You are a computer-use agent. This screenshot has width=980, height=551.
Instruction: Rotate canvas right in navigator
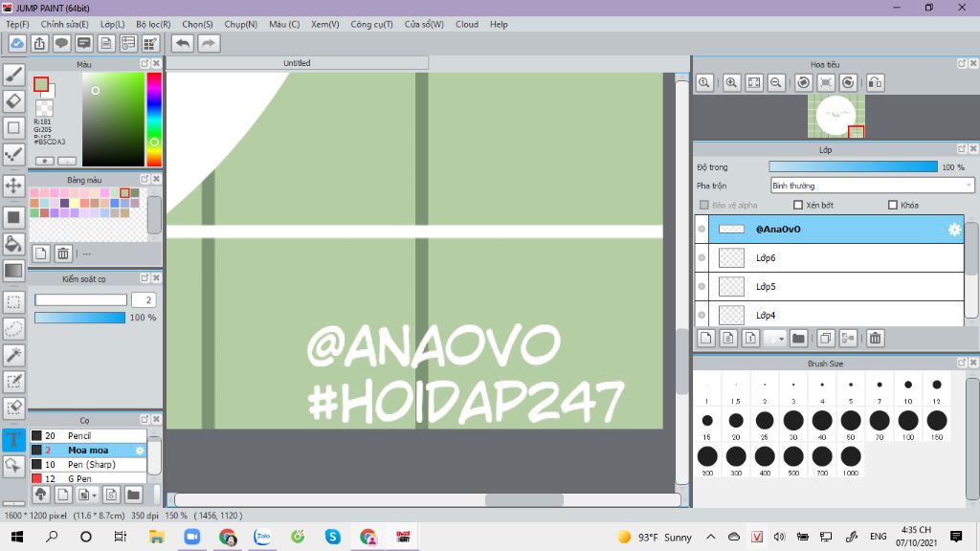click(848, 82)
